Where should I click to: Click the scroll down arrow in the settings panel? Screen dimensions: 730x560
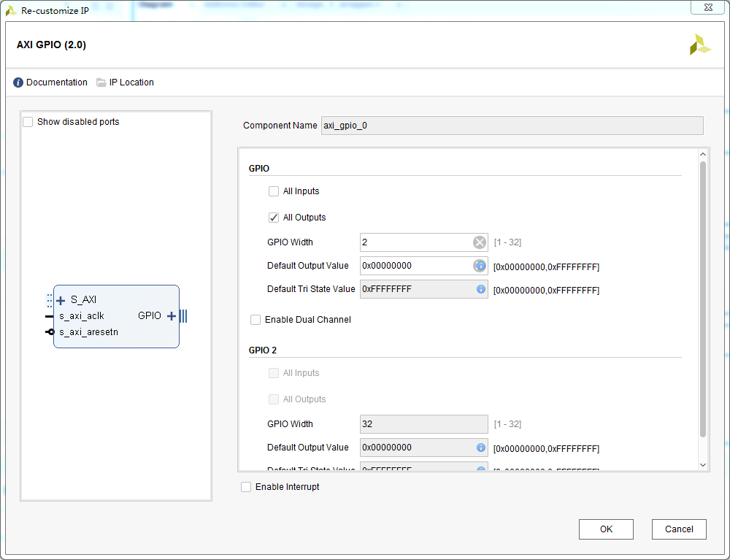[x=703, y=465]
